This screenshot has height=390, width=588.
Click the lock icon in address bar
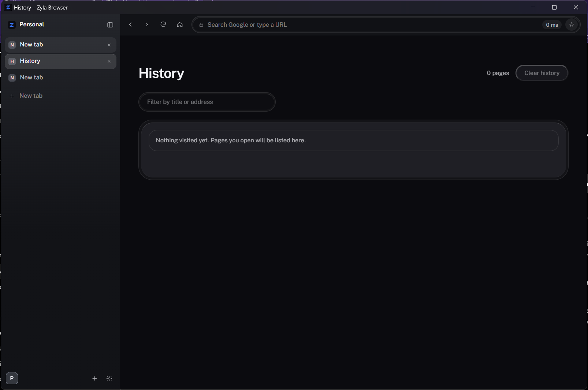click(201, 25)
